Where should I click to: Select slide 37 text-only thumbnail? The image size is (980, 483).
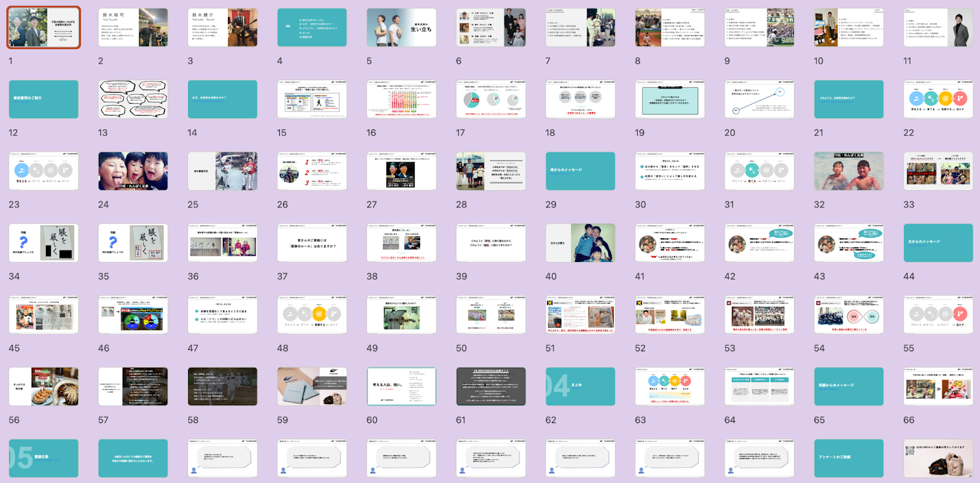(x=312, y=242)
